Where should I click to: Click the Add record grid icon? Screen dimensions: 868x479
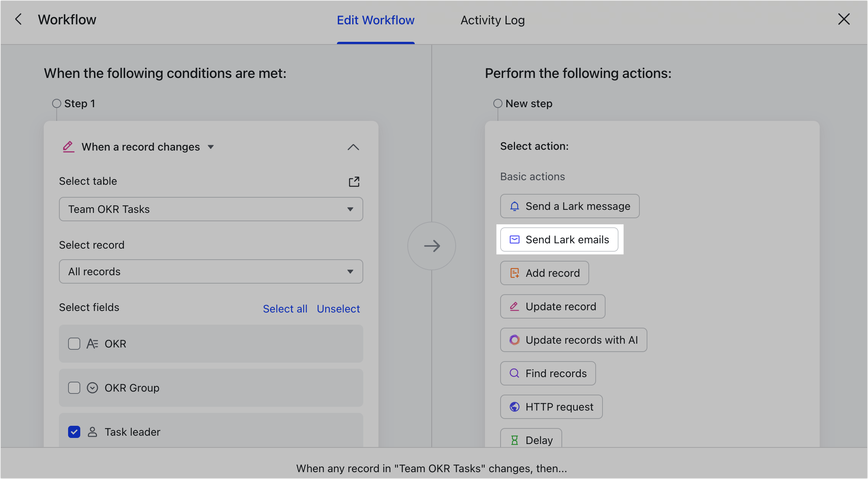point(515,273)
